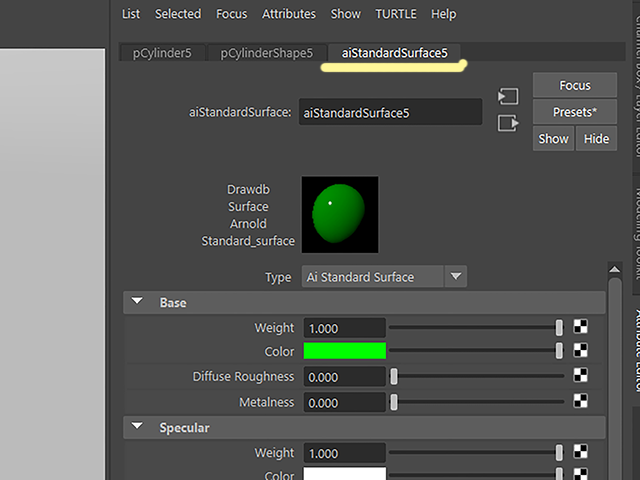Click the aiStandardSurface name field
Image resolution: width=640 pixels, height=480 pixels.
point(390,112)
